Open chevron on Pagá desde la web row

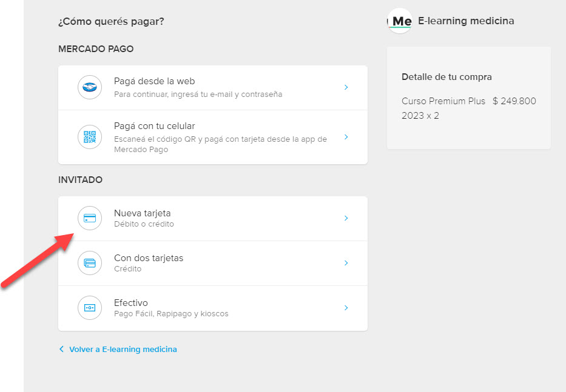[x=346, y=87]
